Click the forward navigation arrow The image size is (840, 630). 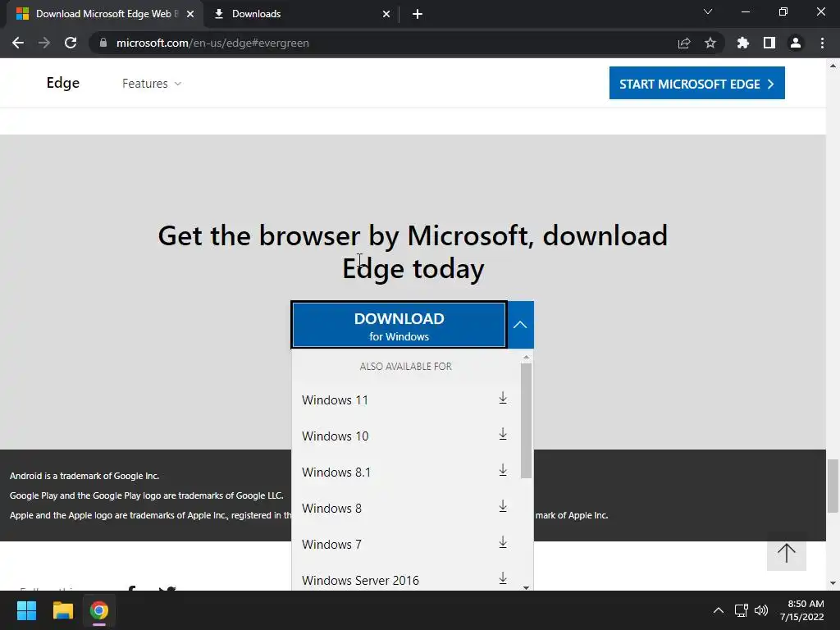[x=44, y=43]
